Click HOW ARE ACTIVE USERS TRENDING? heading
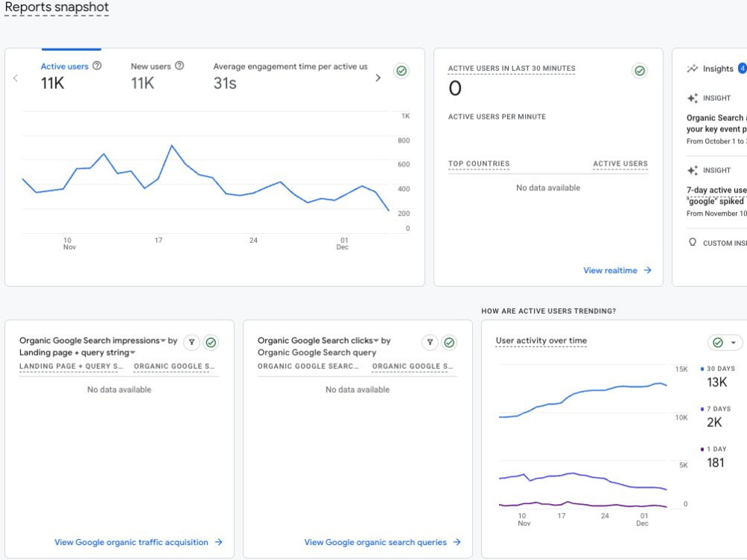Screen dimensions: 747x560 pos(548,311)
